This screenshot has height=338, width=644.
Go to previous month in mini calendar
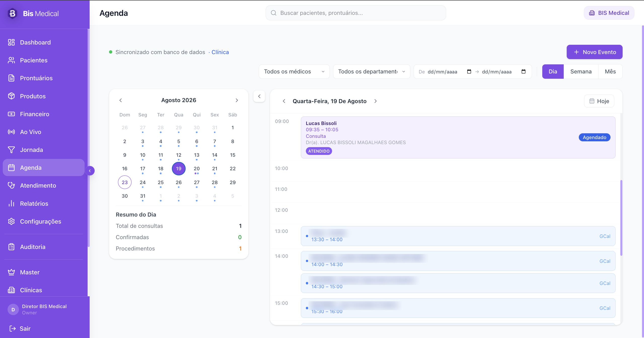tap(121, 100)
